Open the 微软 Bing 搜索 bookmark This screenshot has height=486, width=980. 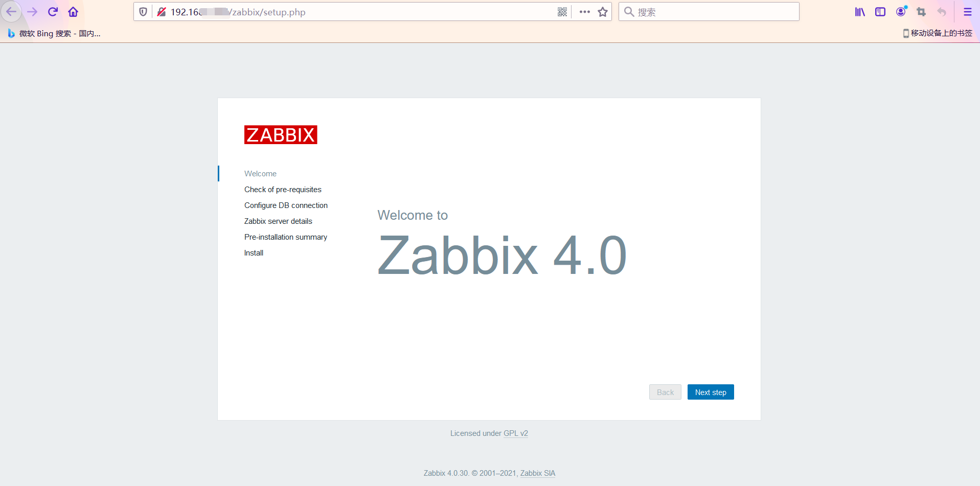(54, 33)
